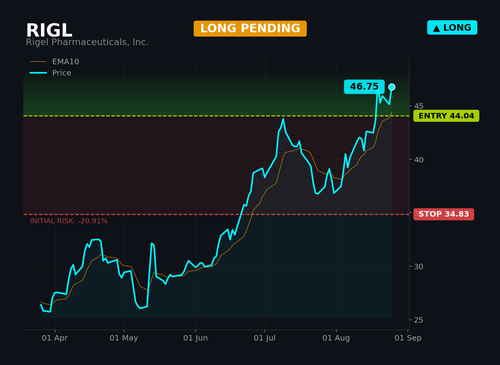Click the 01 Jul axis label
The width and height of the screenshot is (500, 365).
pyautogui.click(x=264, y=338)
